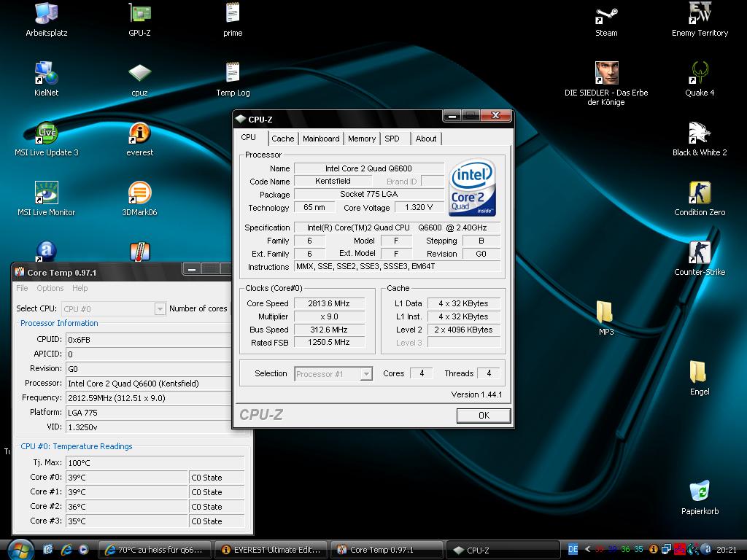Click OK in the CPU-Z window
The width and height of the screenshot is (747, 560).
pos(484,415)
